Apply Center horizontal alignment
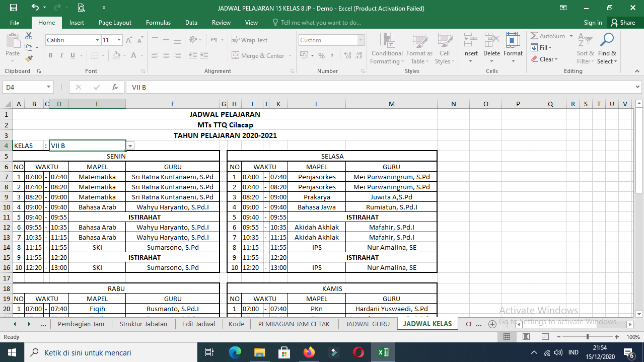This screenshot has height=362, width=644. click(x=166, y=55)
